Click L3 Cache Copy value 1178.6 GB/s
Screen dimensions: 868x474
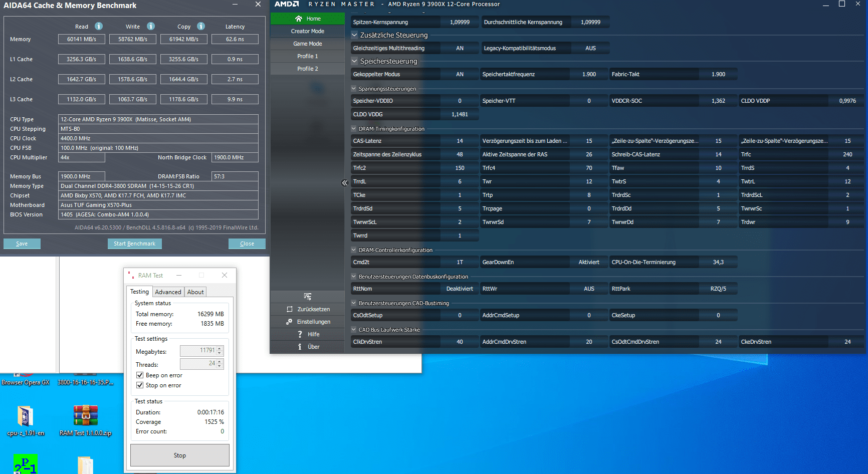coord(184,99)
